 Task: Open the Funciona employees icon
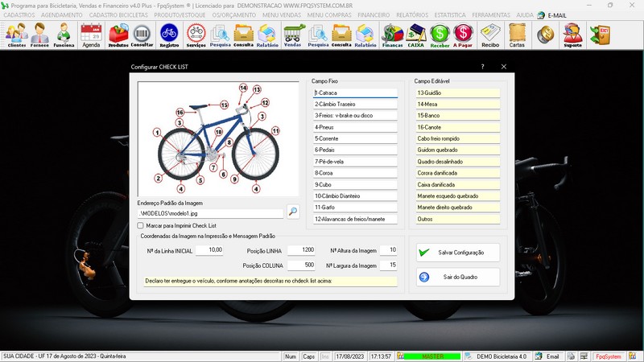click(x=64, y=35)
